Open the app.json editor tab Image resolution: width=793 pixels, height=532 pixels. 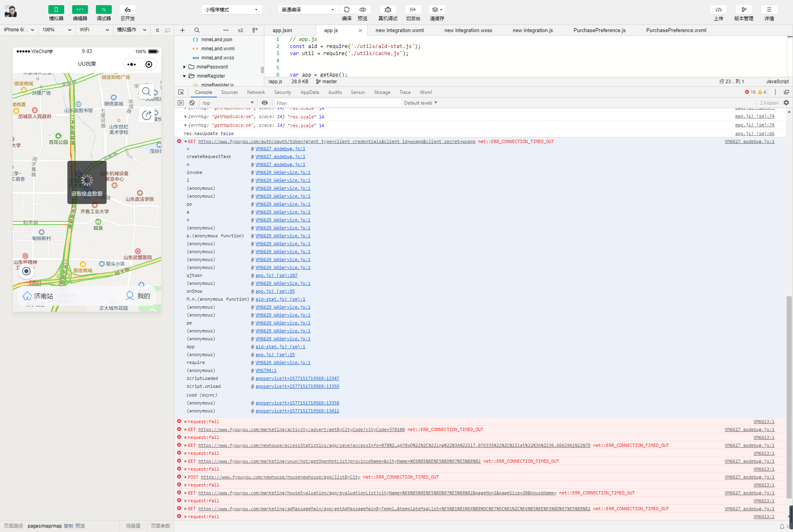point(282,31)
